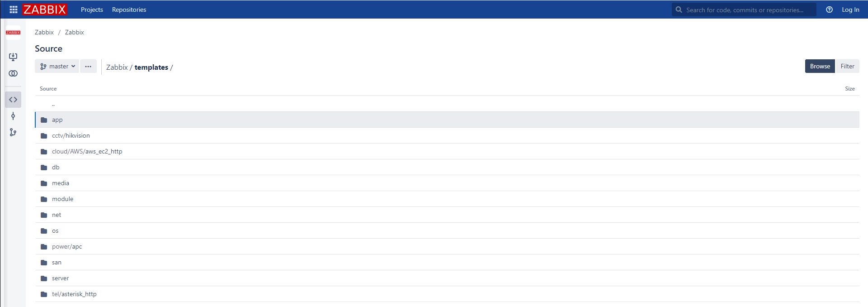This screenshot has width=868, height=307.
Task: Open the Commits sidebar icon
Action: click(x=13, y=116)
